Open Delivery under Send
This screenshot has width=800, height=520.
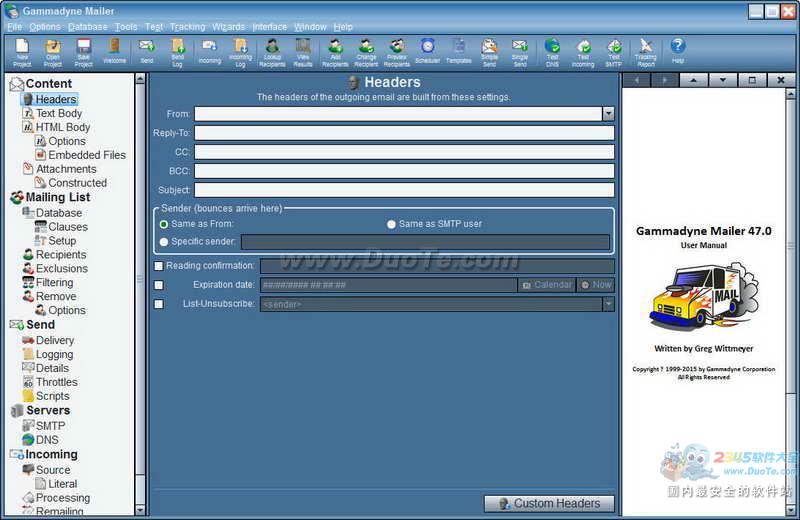point(55,340)
